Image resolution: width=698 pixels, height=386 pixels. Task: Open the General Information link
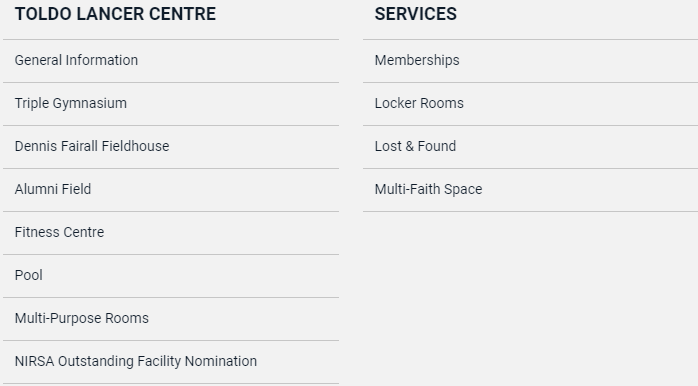[76, 60]
